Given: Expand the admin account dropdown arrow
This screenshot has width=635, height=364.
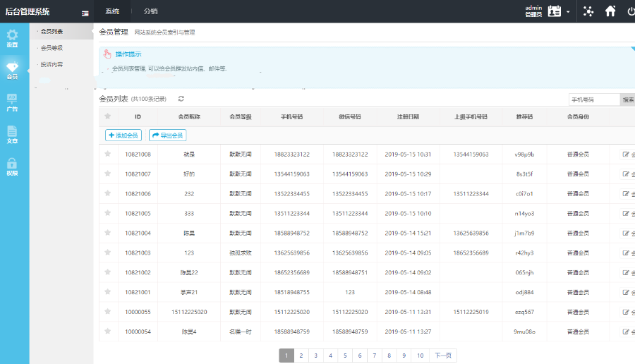Looking at the screenshot, I should click(x=568, y=12).
